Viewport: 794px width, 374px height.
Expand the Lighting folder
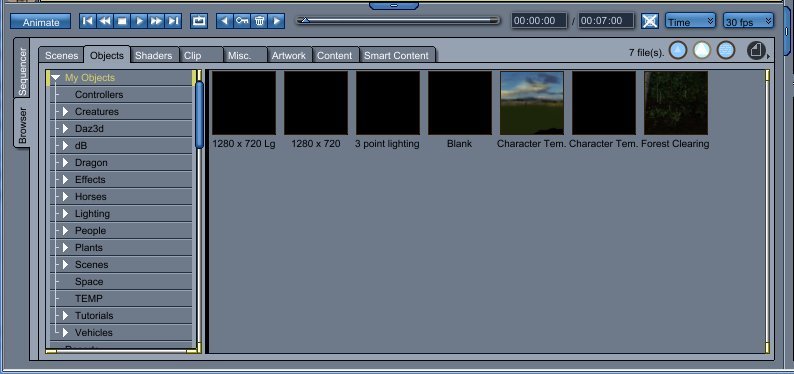[x=65, y=214]
